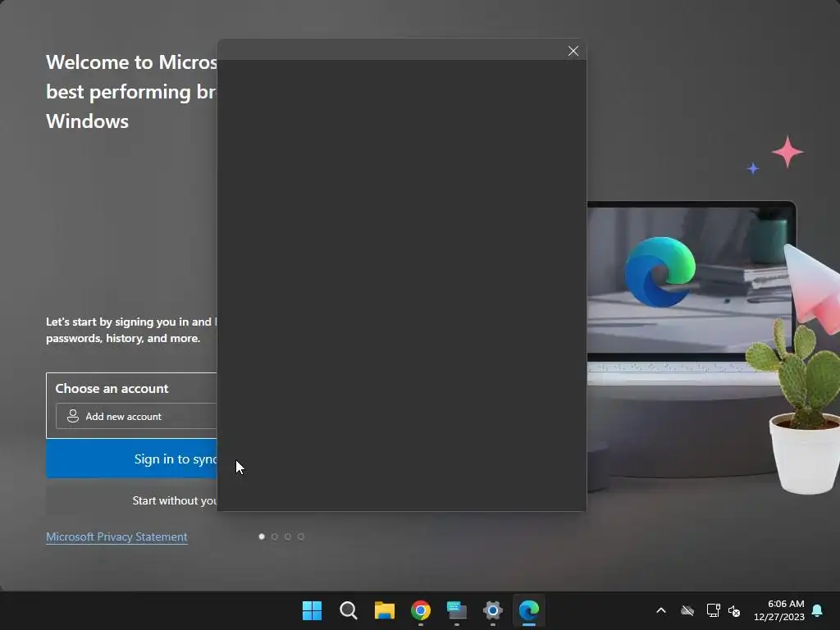Choose Start without your data option
This screenshot has width=840, height=630.
click(132, 500)
